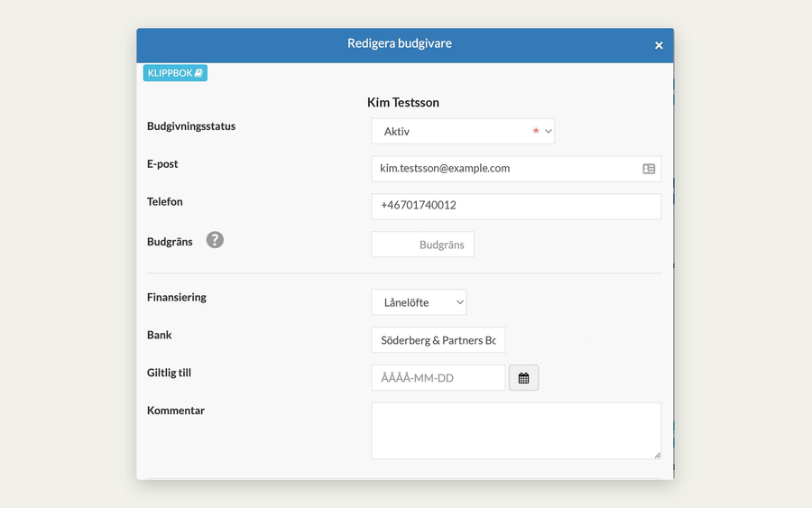Click the Finansiering label
Image resolution: width=812 pixels, height=508 pixels.
(177, 297)
